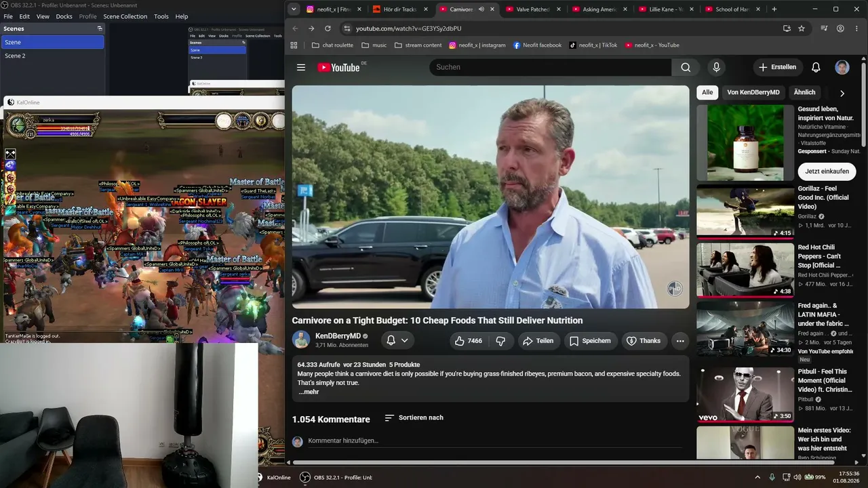The height and width of the screenshot is (488, 868).
Task: Open the 'chat roulette' bookmarks folder
Action: (332, 45)
